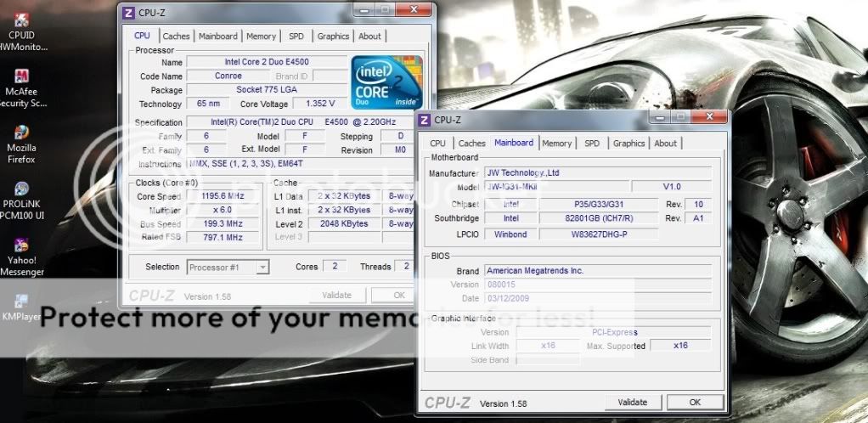Click the Core Voltage value 1.352 V
The image size is (868, 423).
tap(320, 104)
